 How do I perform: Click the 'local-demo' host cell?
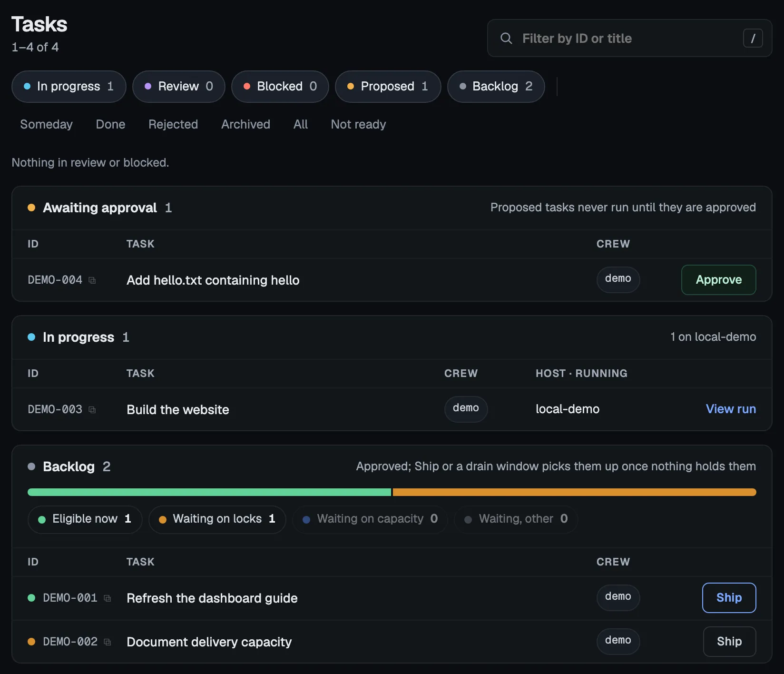click(x=568, y=409)
